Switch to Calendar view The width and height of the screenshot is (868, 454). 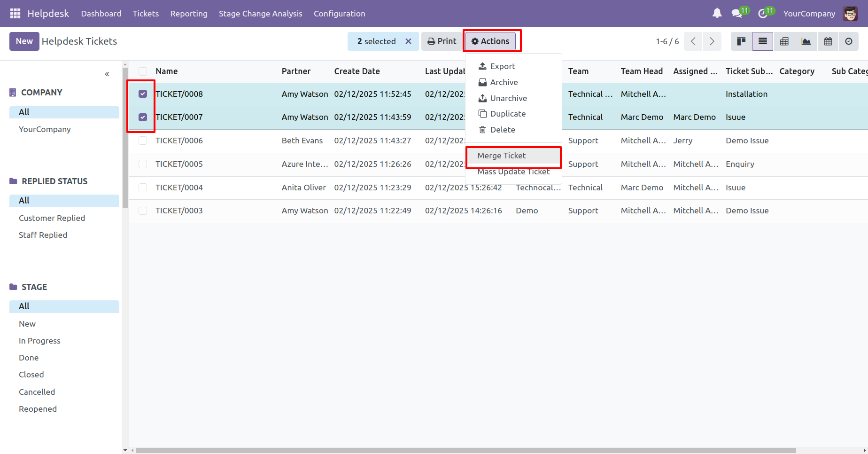(828, 41)
